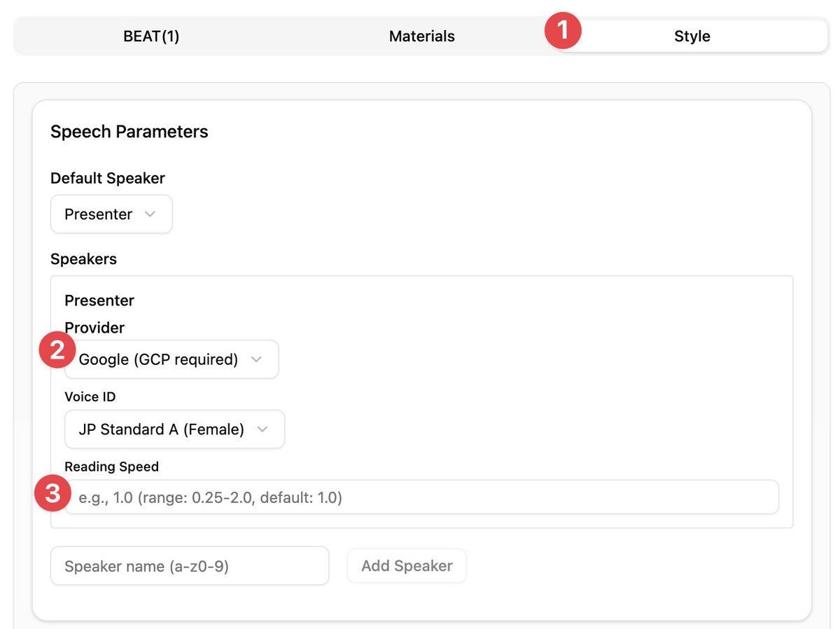Click the Default Speaker label
The height and width of the screenshot is (629, 840).
tap(108, 178)
